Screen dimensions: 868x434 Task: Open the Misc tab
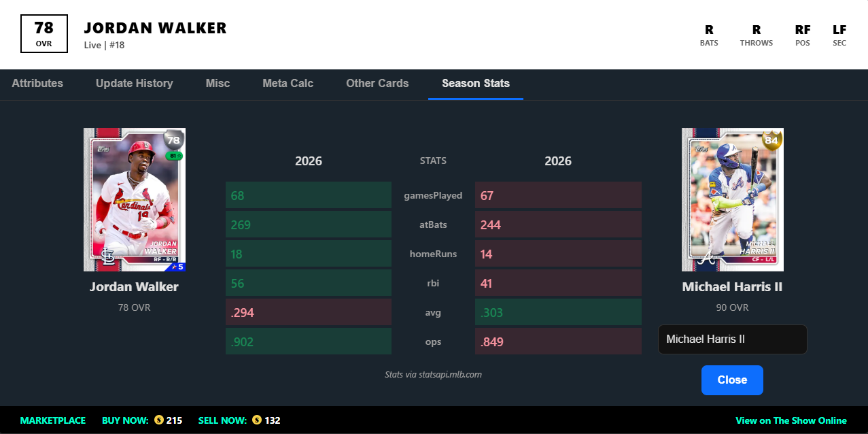218,84
